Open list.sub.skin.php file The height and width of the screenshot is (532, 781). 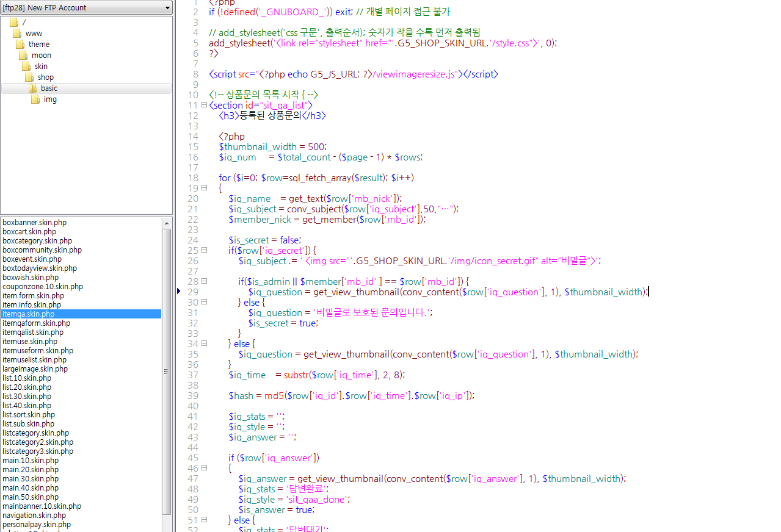click(28, 424)
